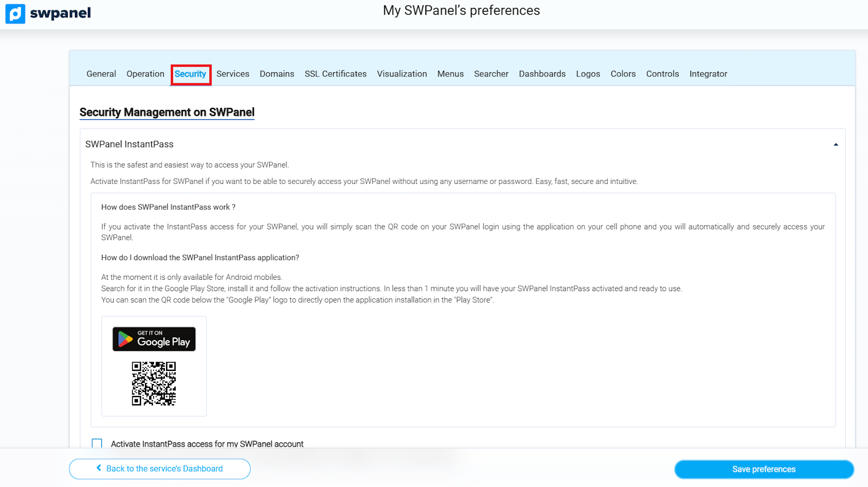The image size is (868, 487).
Task: Go back to the service's Dashboard
Action: point(159,469)
